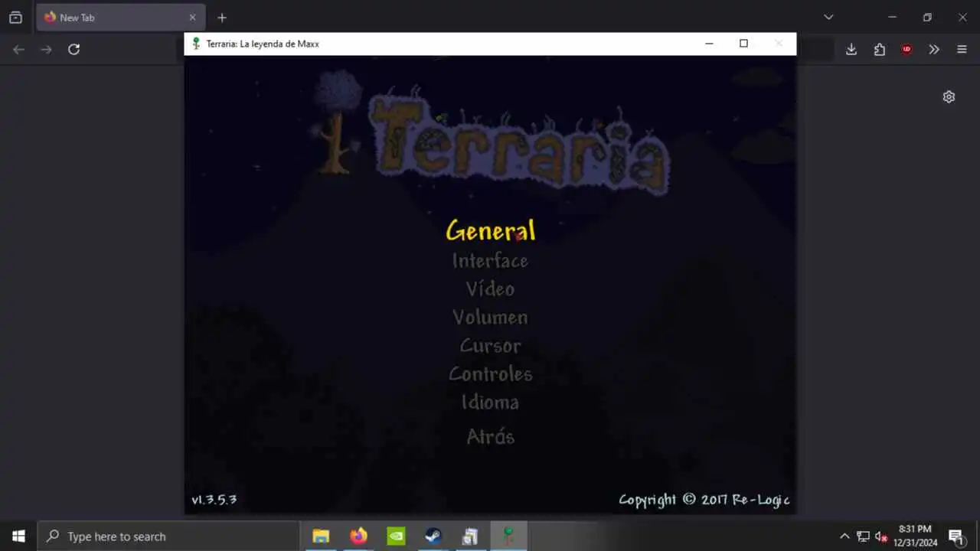The height and width of the screenshot is (551, 980).
Task: Open the NVIDIA app in taskbar
Action: pyautogui.click(x=396, y=536)
